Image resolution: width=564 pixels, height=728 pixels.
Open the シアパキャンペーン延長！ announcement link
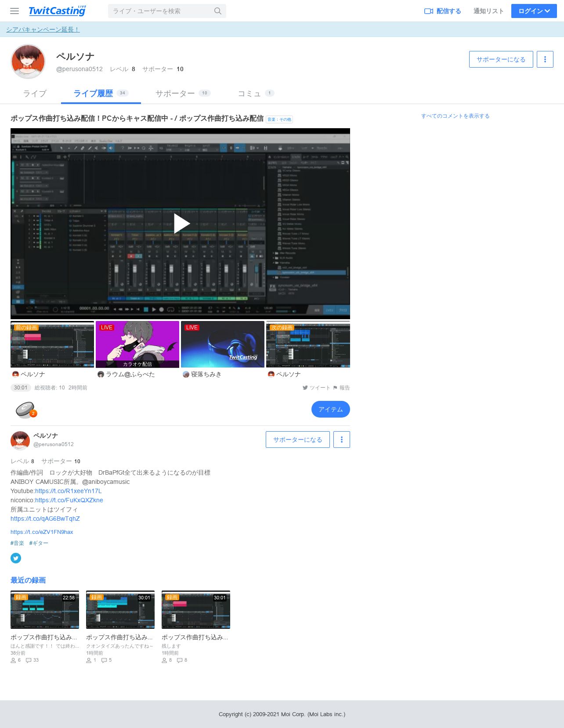(43, 29)
